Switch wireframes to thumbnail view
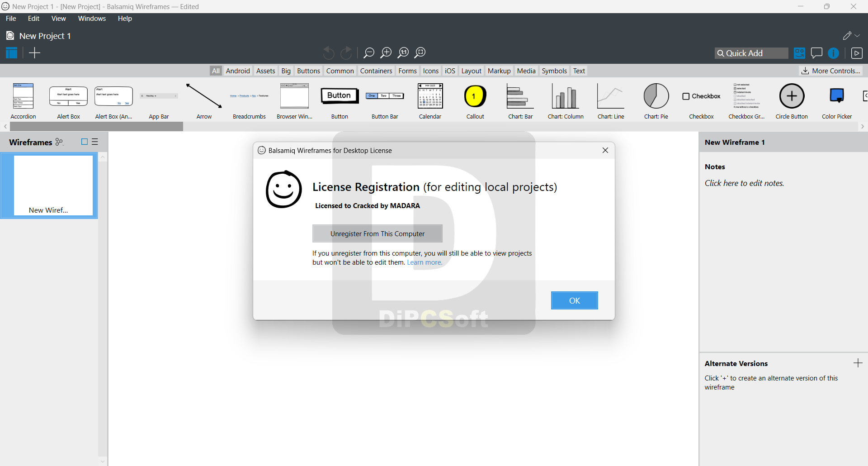Image resolution: width=868 pixels, height=466 pixels. (x=84, y=142)
